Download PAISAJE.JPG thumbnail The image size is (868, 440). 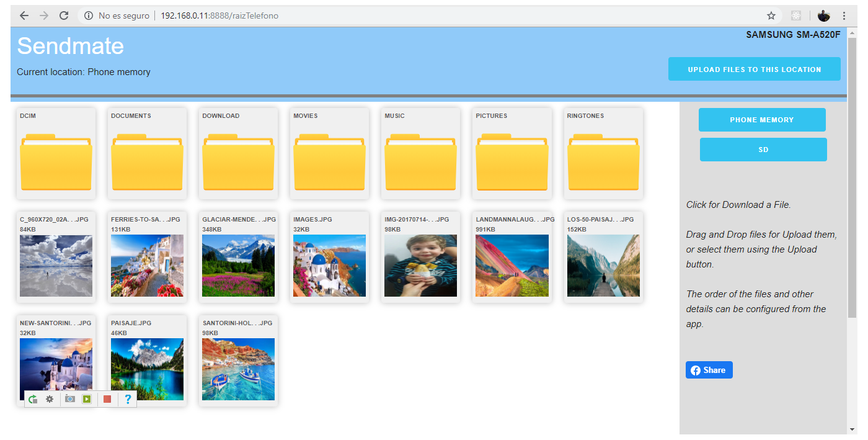(x=147, y=369)
